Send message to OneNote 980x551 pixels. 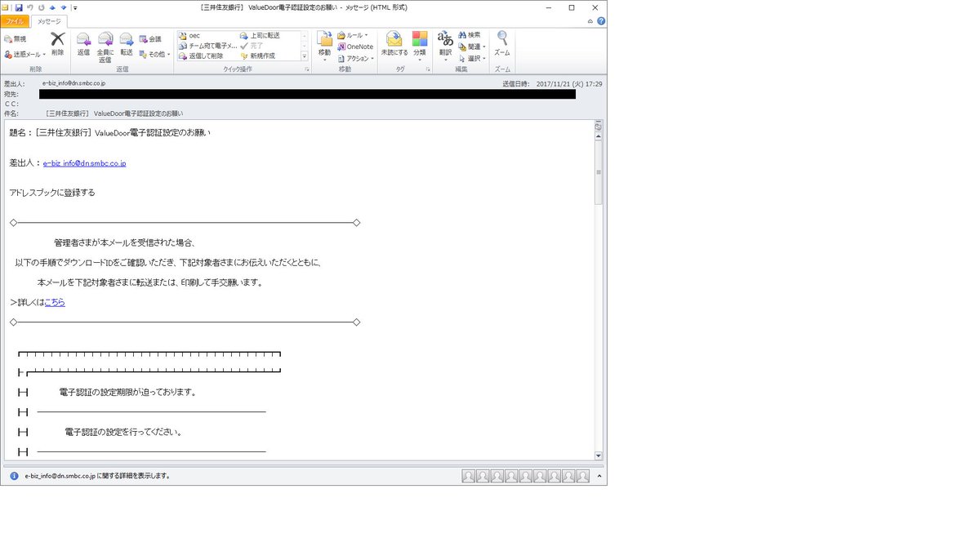pyautogui.click(x=355, y=47)
